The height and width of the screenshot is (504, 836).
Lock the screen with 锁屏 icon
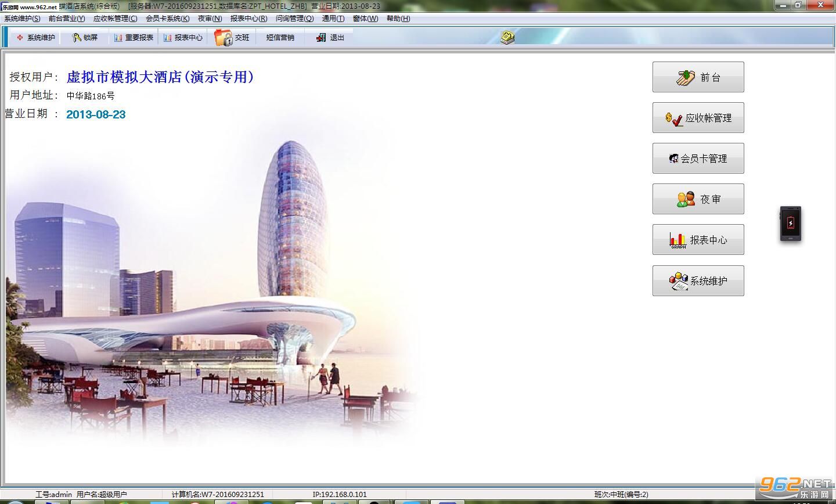click(85, 37)
